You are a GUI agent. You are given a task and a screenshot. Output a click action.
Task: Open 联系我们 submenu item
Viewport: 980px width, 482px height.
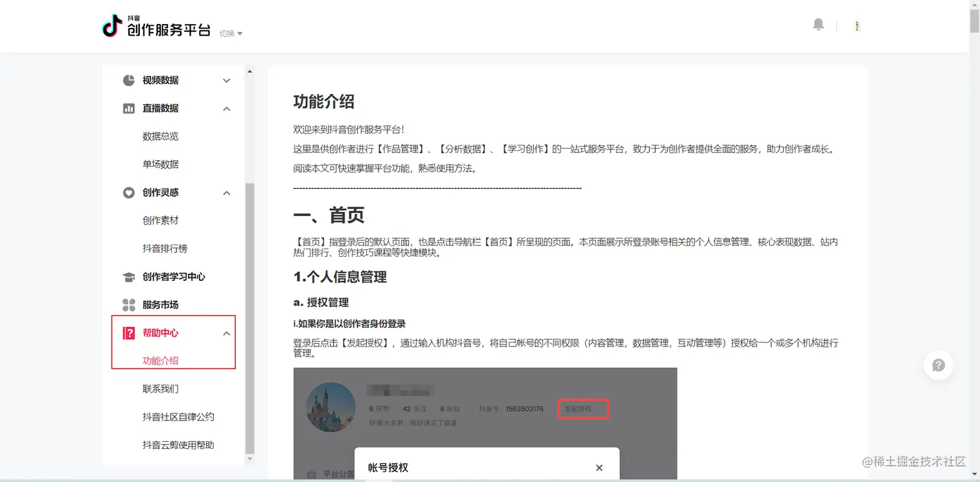point(161,389)
